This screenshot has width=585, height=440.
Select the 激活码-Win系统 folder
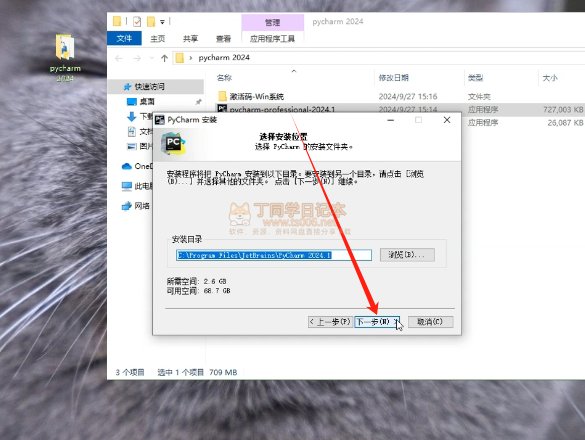point(256,97)
